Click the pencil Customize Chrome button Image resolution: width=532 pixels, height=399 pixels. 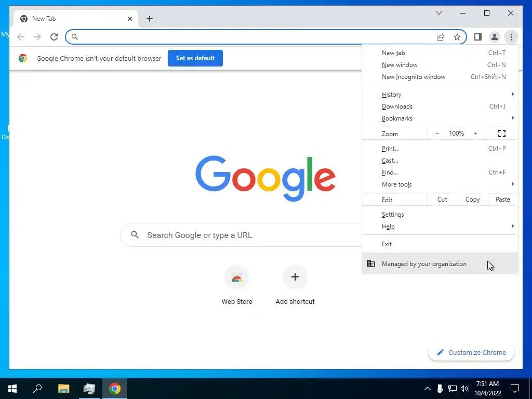[x=471, y=353]
